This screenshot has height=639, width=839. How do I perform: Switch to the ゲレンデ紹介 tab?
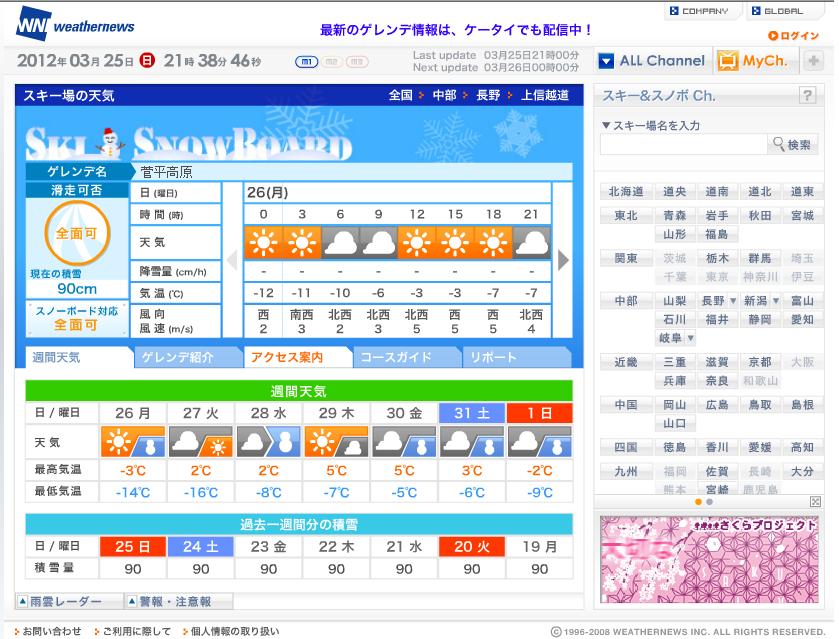point(187,357)
